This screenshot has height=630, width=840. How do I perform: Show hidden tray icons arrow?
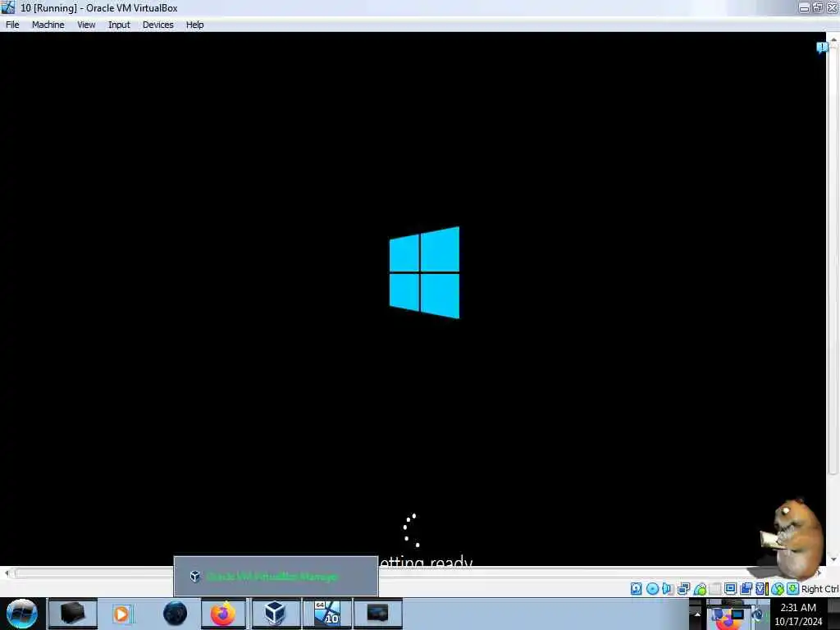697,614
